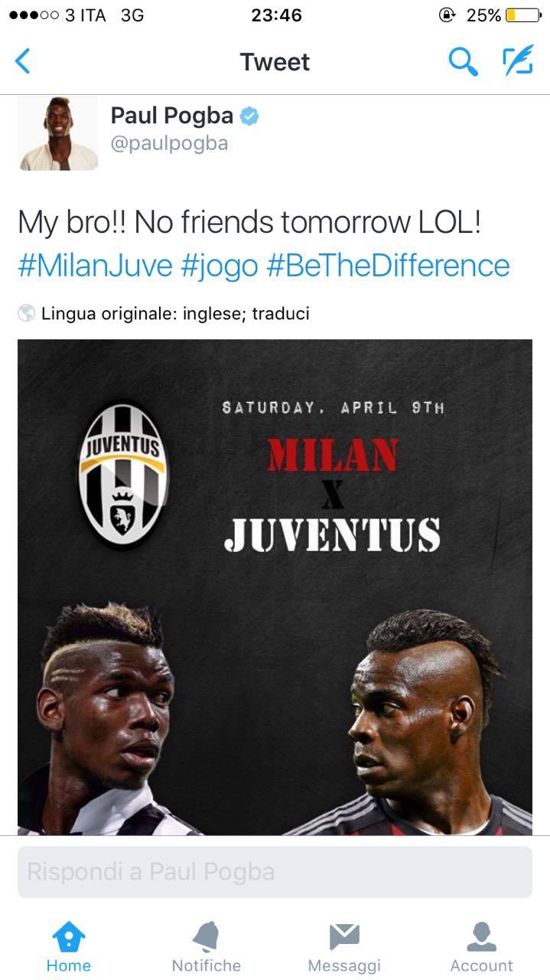
Task: Compose a new tweet with the quill icon
Action: pyautogui.click(x=518, y=61)
